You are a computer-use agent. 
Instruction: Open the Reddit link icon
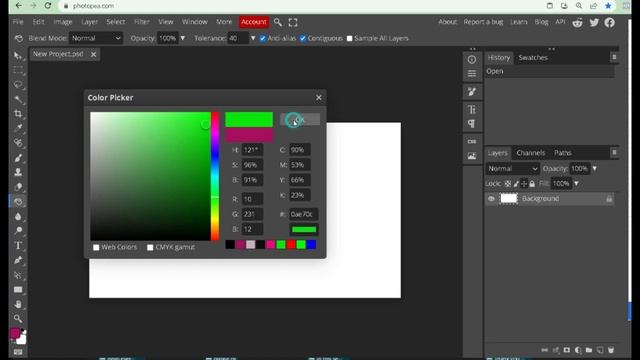(x=577, y=22)
